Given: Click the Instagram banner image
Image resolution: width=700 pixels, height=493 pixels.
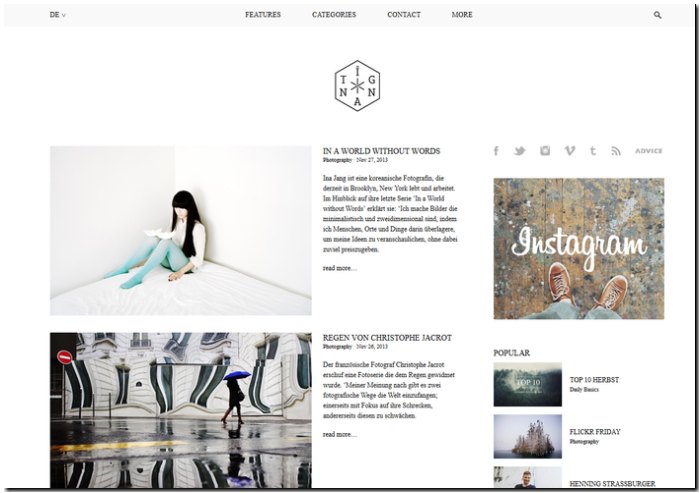Looking at the screenshot, I should coord(579,248).
